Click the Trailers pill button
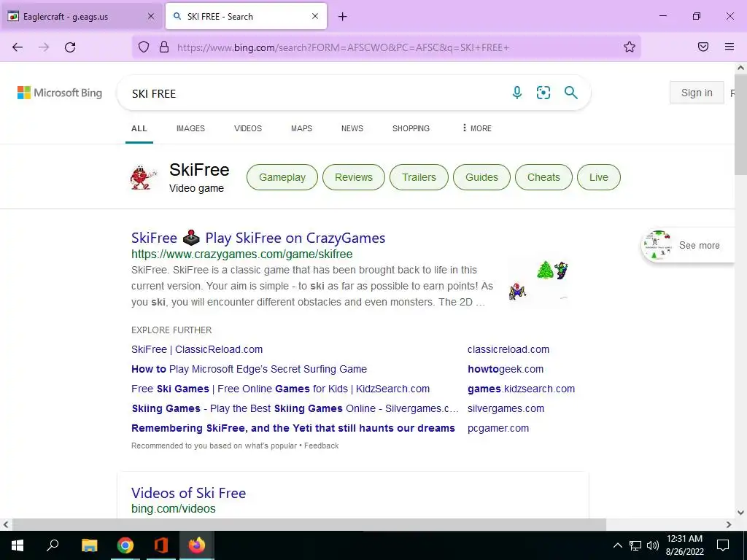The image size is (747, 560). point(419,177)
